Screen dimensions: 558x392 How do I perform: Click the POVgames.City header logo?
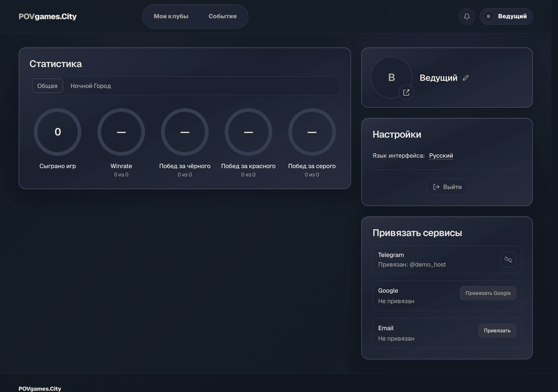pos(48,17)
